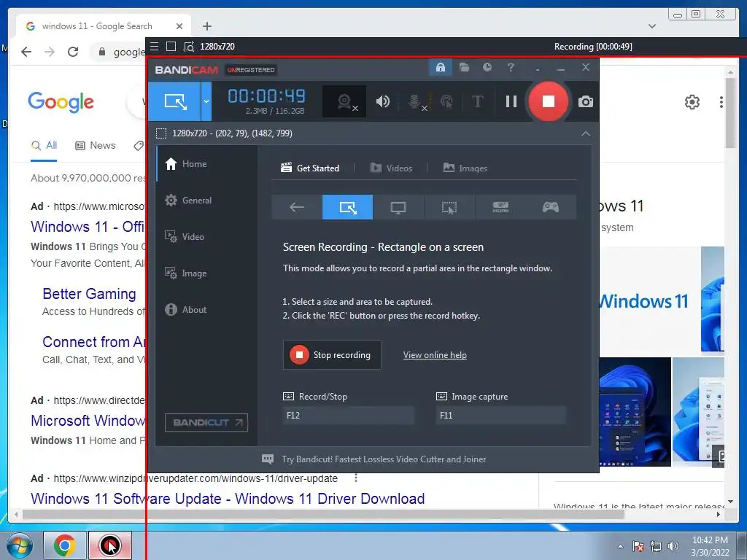Click the Image capture hotkey field F11
The width and height of the screenshot is (747, 560).
(x=500, y=415)
